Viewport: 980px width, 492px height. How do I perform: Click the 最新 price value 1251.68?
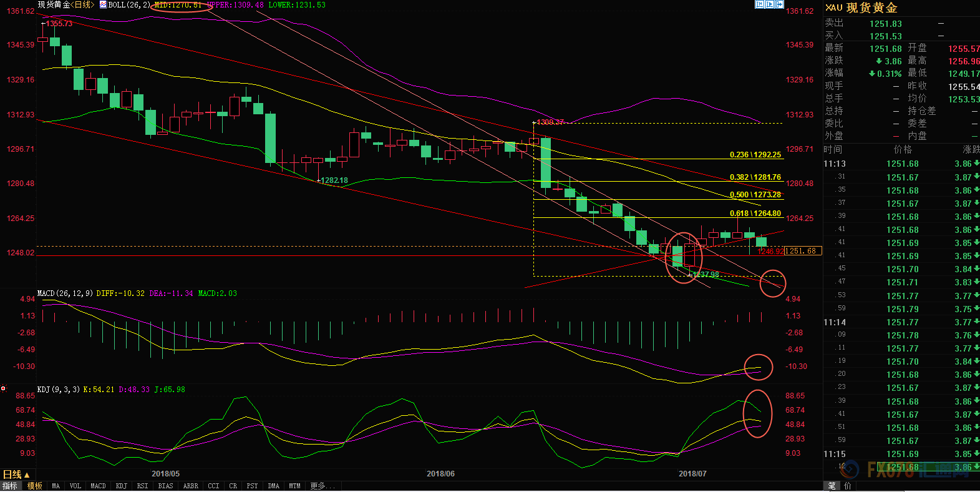[x=886, y=49]
